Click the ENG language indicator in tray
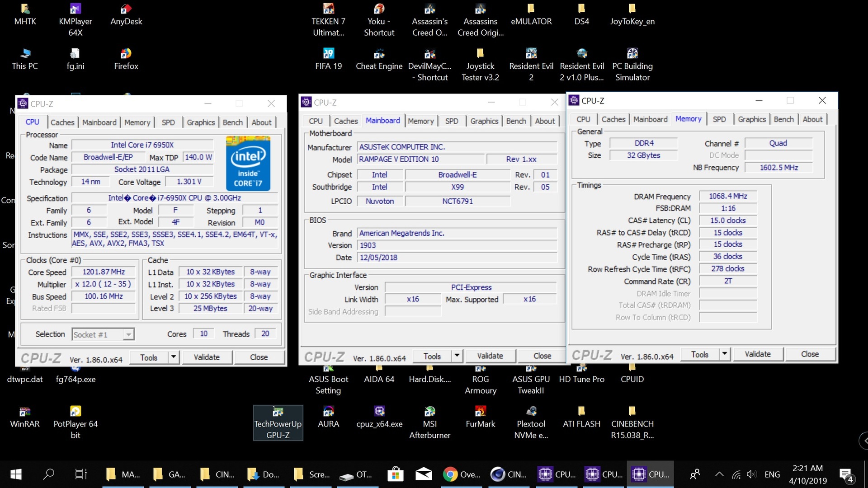The height and width of the screenshot is (488, 868). pos(772,474)
